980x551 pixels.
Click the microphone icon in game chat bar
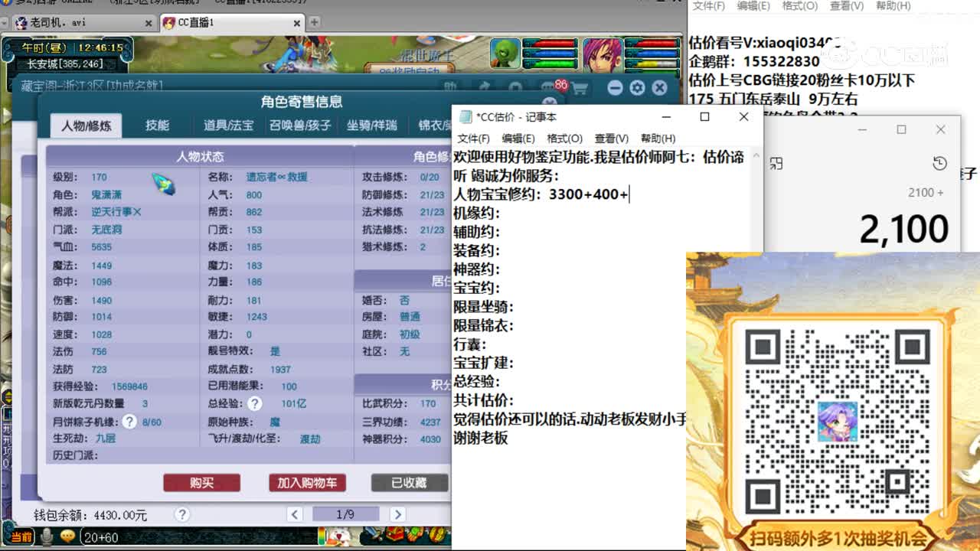tap(47, 537)
